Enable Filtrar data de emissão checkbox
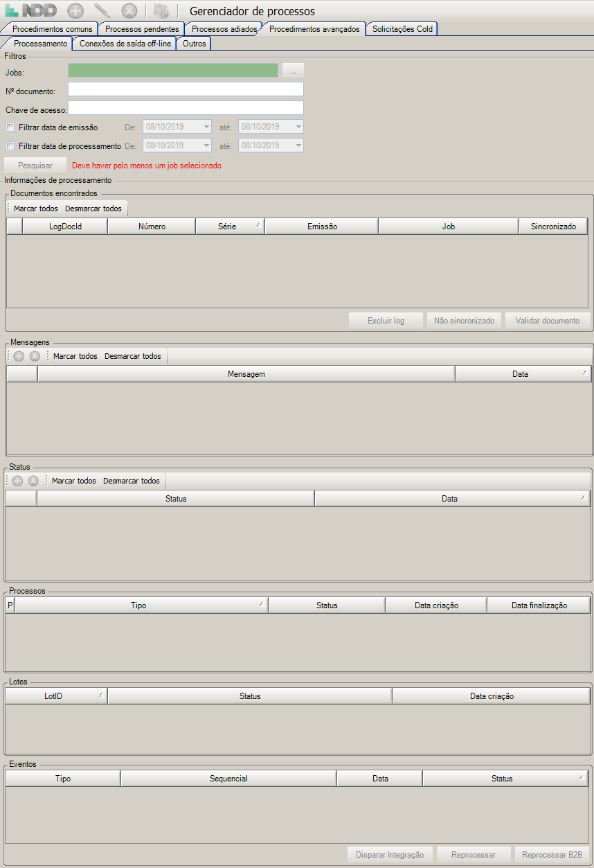This screenshot has width=594, height=868. [10, 127]
